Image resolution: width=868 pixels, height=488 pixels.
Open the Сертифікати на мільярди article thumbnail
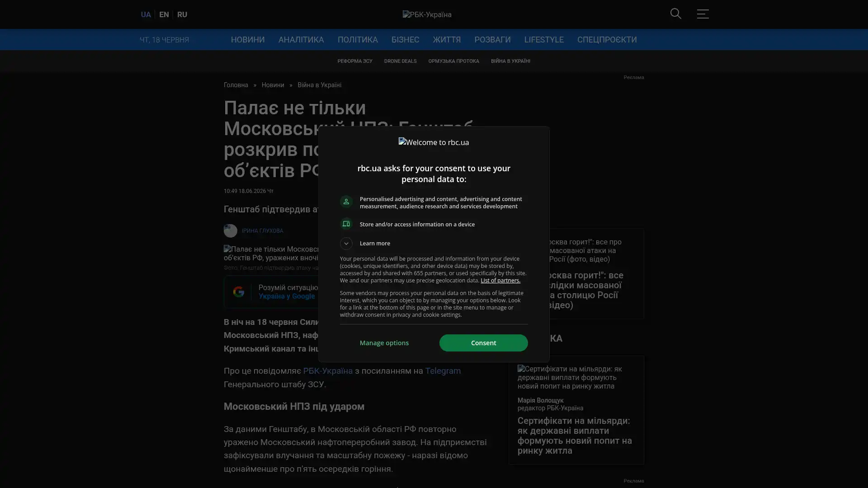coord(576,378)
